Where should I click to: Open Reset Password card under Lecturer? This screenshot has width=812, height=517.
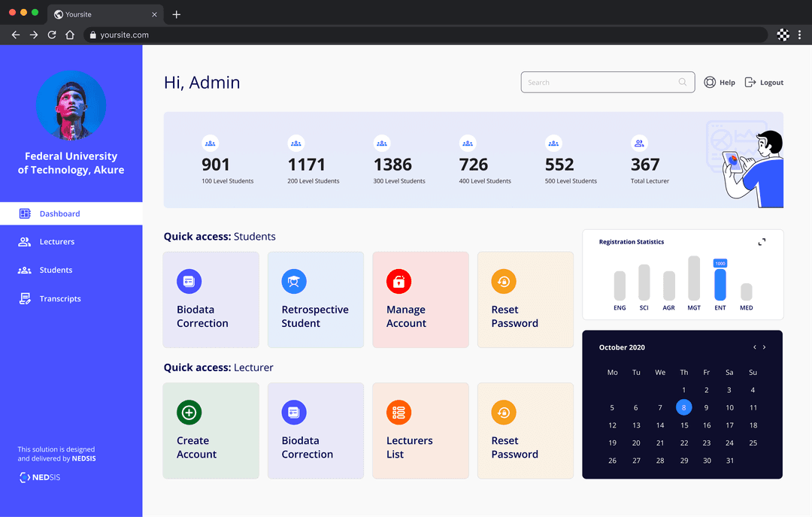tap(525, 431)
